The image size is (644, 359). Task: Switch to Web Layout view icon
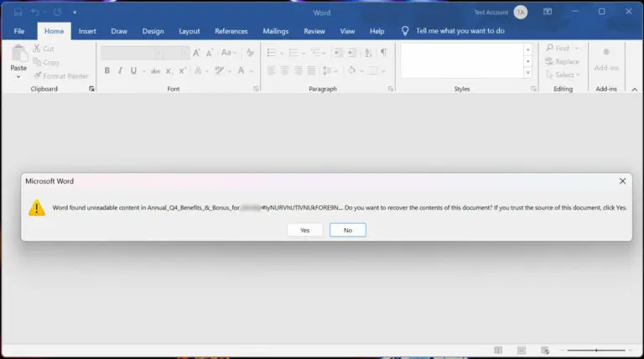point(544,350)
